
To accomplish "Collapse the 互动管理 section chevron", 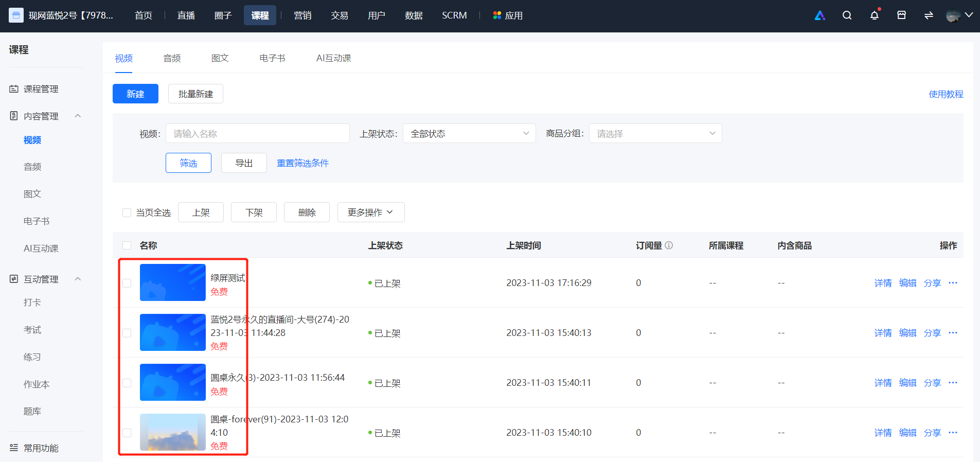I will tap(78, 279).
